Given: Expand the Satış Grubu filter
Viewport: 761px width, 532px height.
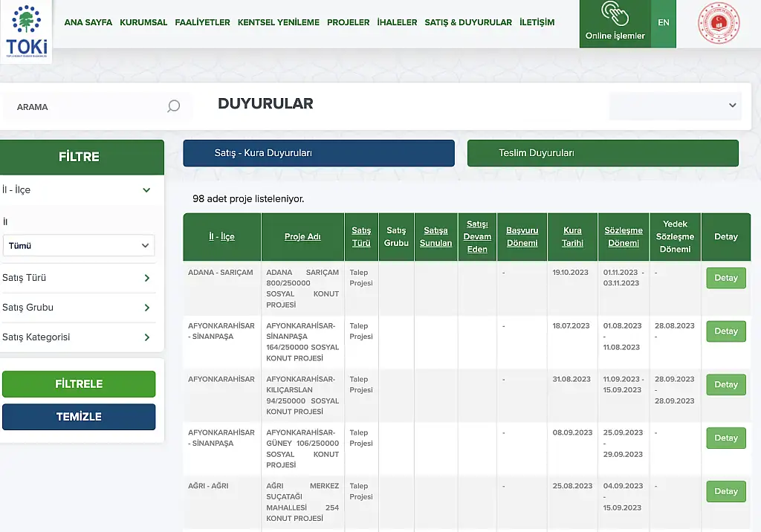Looking at the screenshot, I should click(x=77, y=308).
